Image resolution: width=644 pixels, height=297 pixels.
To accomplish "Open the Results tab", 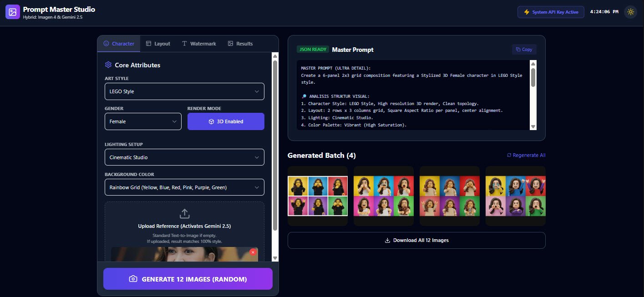I will pyautogui.click(x=240, y=44).
